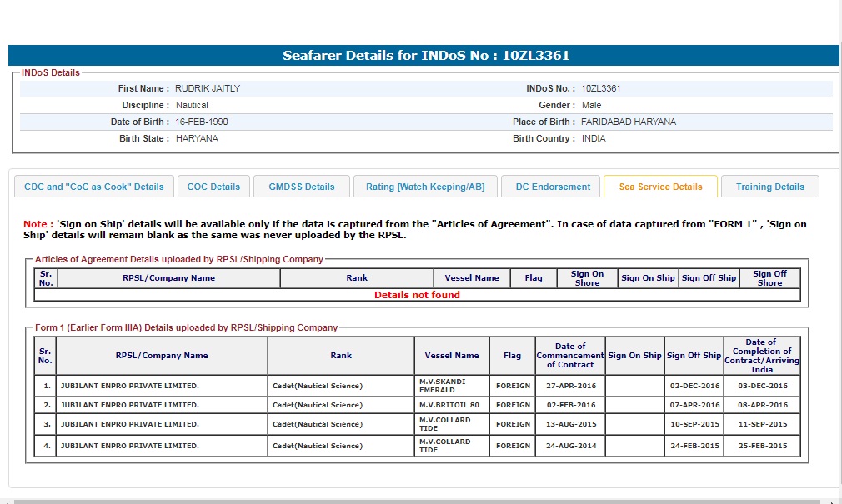This screenshot has width=842, height=504.
Task: Click the Form 1 RPSL/Company Name column header
Action: pos(162,356)
